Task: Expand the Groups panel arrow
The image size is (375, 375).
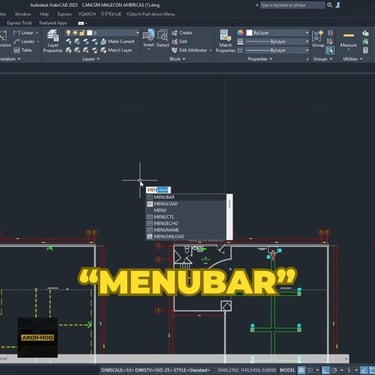Action: pos(331,59)
